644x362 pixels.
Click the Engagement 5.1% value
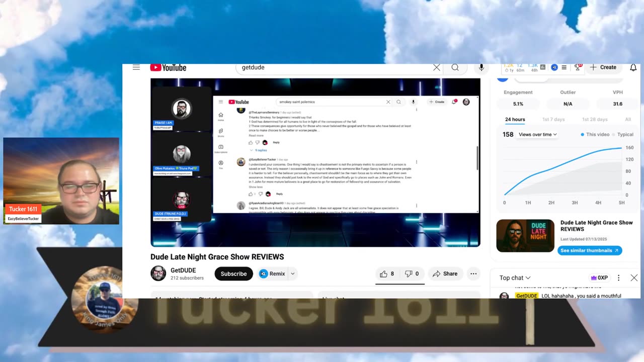[518, 104]
